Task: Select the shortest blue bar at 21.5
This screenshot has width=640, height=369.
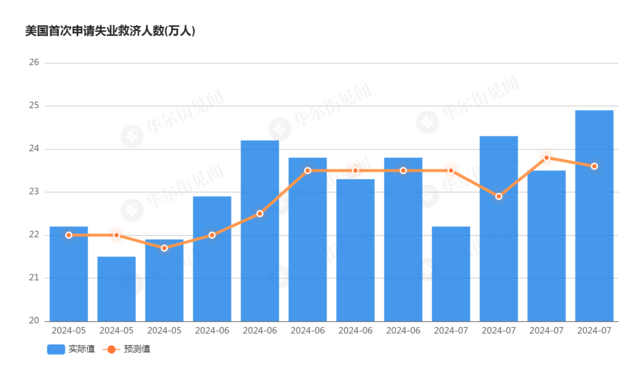Action: (116, 289)
